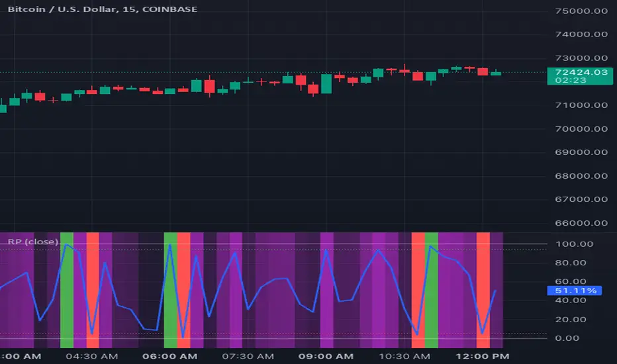Select the 68000.00 price axis label
The image size is (617, 364).
(x=581, y=176)
